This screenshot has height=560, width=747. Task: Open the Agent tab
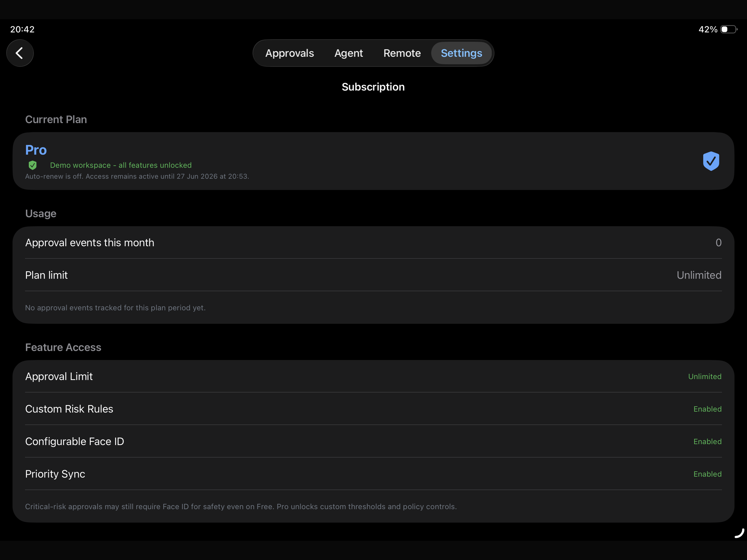click(349, 53)
